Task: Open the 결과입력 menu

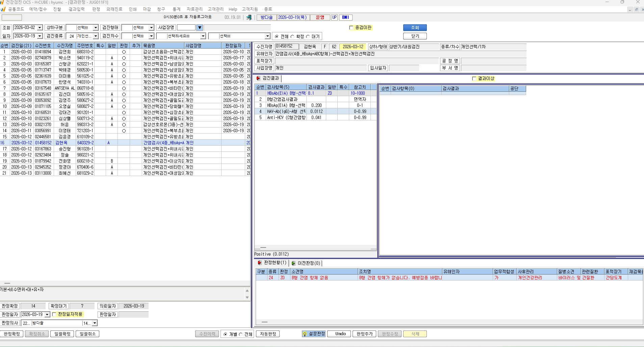Action: click(77, 9)
